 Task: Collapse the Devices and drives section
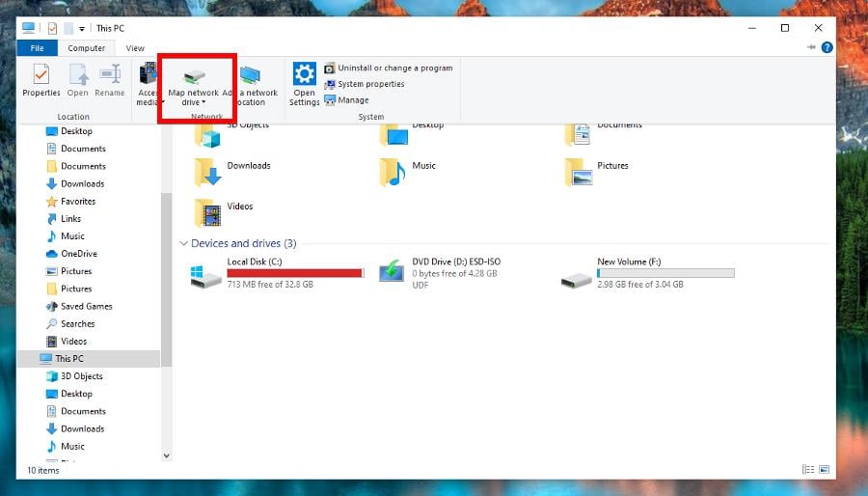click(184, 243)
